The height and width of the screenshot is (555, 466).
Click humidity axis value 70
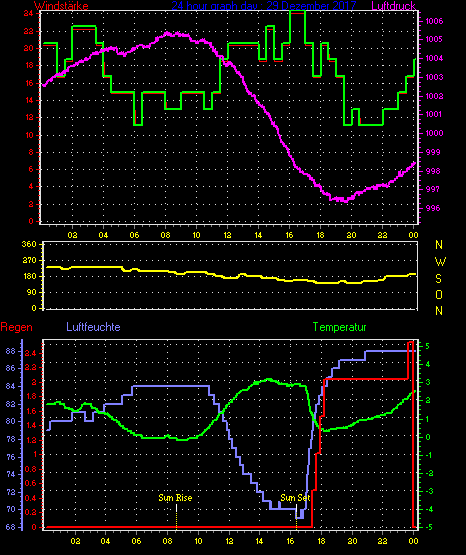click(x=11, y=510)
